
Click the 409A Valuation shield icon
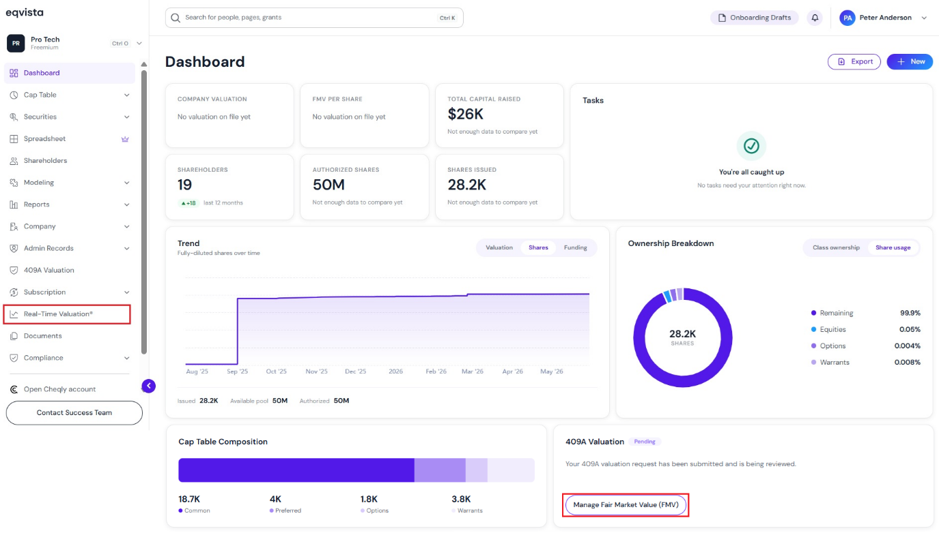(14, 270)
